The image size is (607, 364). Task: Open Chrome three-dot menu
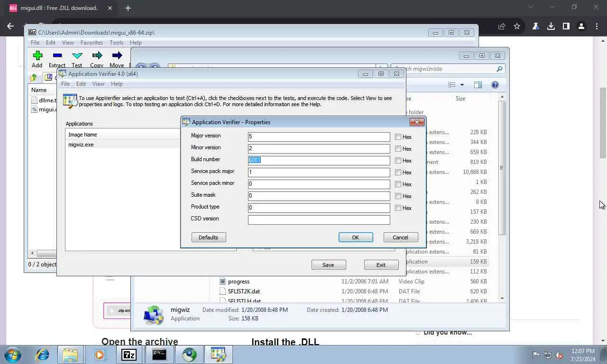(597, 27)
